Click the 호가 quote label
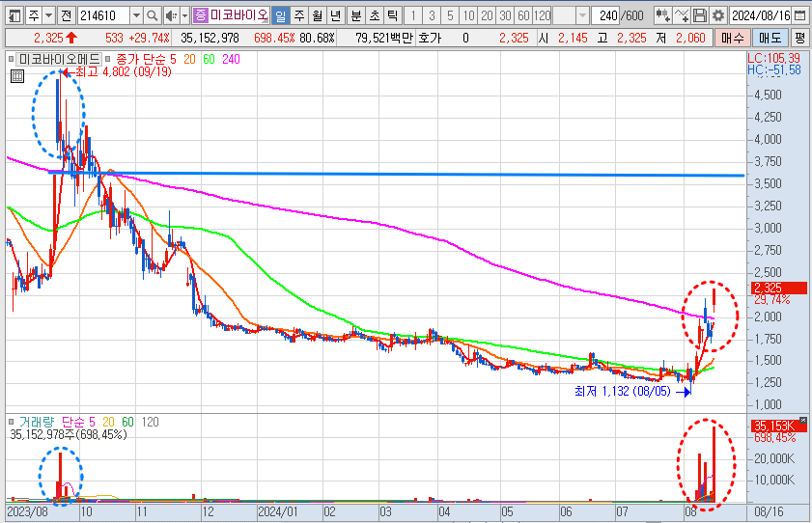Viewport: 812px width, 523px height. pos(430,38)
